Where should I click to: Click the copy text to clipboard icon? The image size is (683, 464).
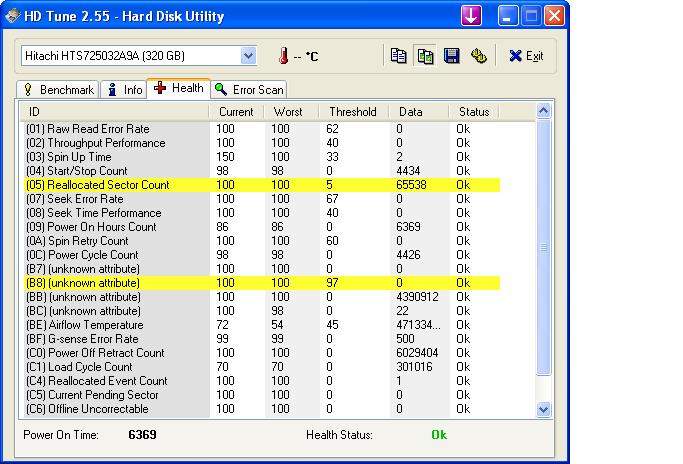(x=399, y=56)
